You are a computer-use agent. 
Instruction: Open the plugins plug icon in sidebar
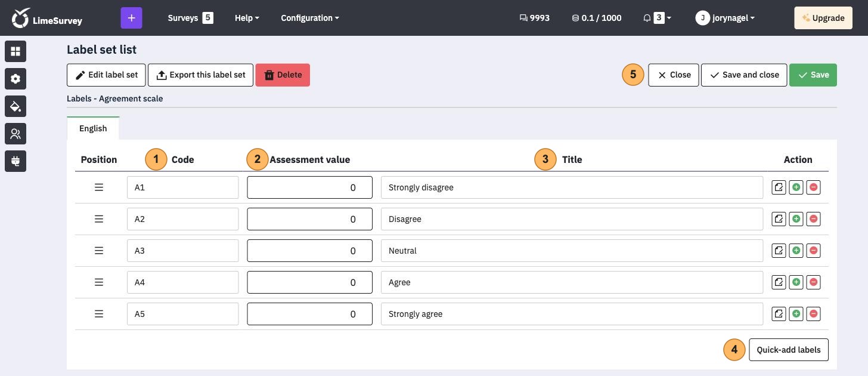tap(15, 161)
